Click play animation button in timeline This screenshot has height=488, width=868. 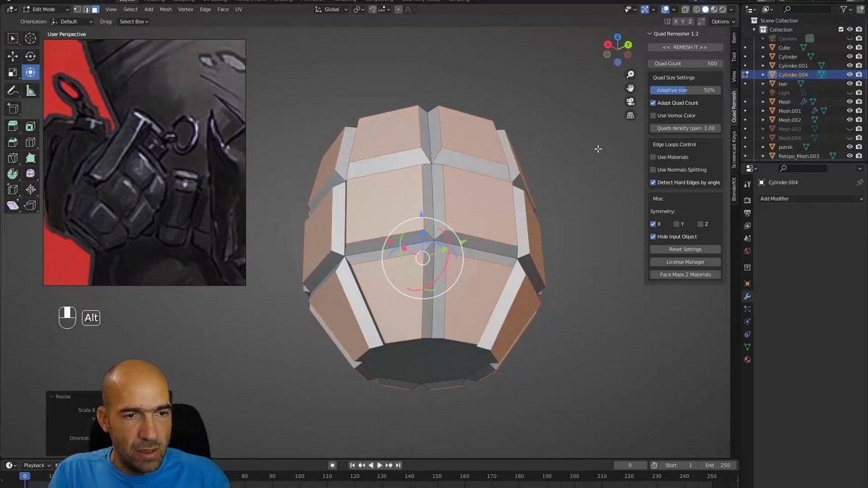(379, 466)
